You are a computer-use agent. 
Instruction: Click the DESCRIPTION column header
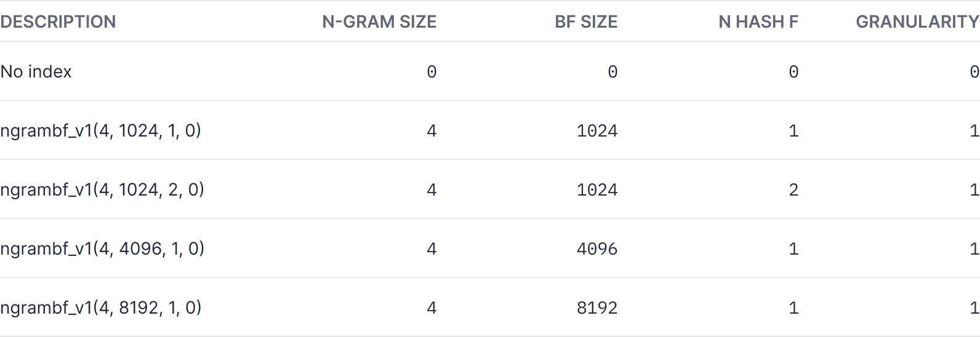pyautogui.click(x=58, y=22)
